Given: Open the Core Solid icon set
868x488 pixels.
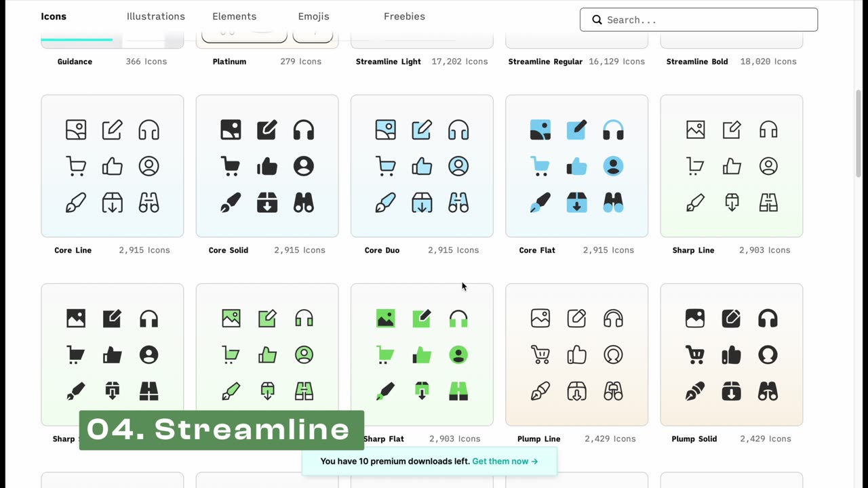Looking at the screenshot, I should (267, 166).
